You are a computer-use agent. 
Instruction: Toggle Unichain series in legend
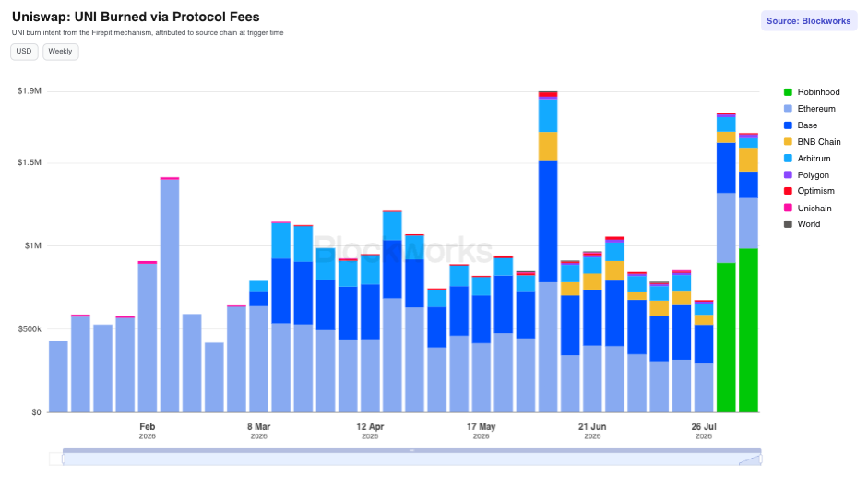click(807, 209)
